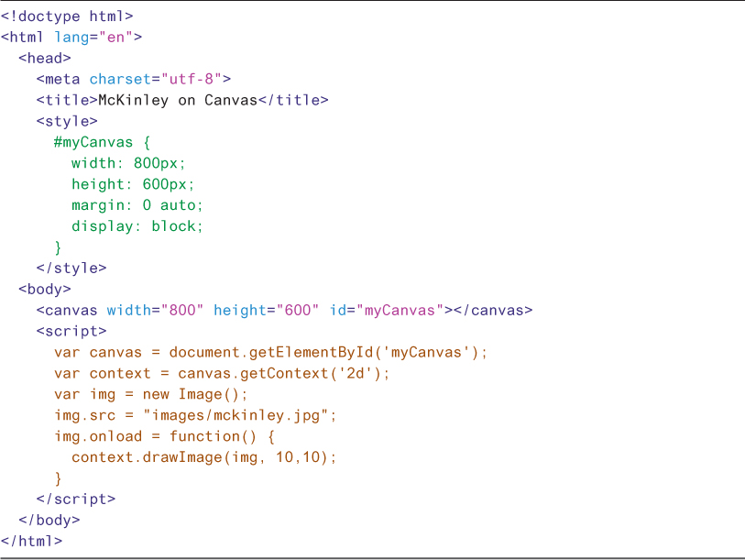Click the closing html tag
The width and height of the screenshot is (745, 560).
31,542
